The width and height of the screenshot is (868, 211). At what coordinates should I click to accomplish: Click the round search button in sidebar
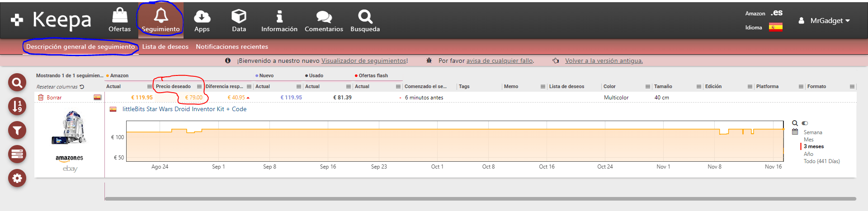pos(17,83)
